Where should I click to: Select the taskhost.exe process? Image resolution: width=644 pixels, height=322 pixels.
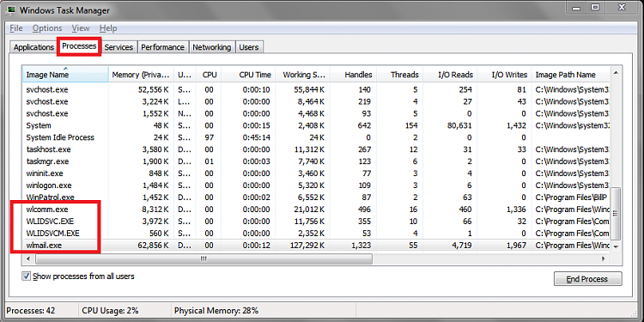pos(317,149)
